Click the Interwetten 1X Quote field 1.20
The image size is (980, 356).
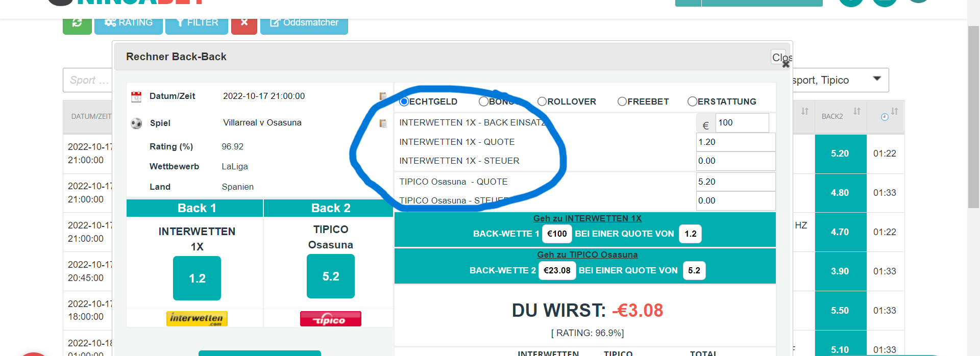(x=736, y=142)
